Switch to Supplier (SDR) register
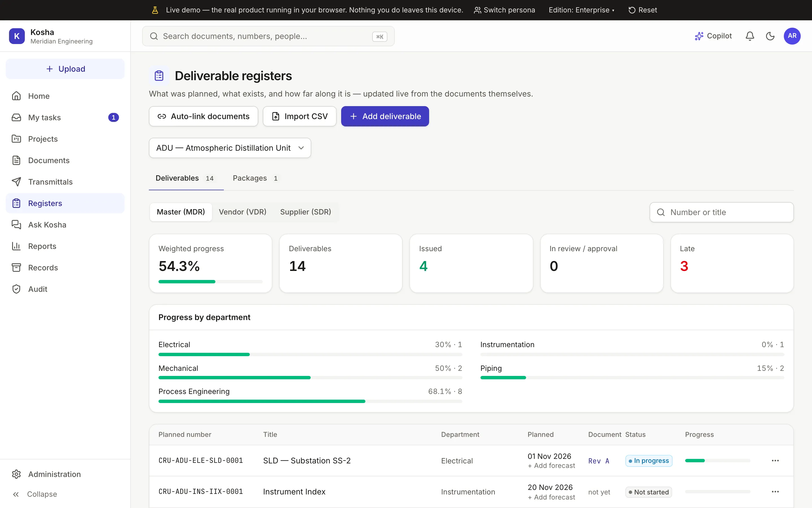 (x=306, y=212)
